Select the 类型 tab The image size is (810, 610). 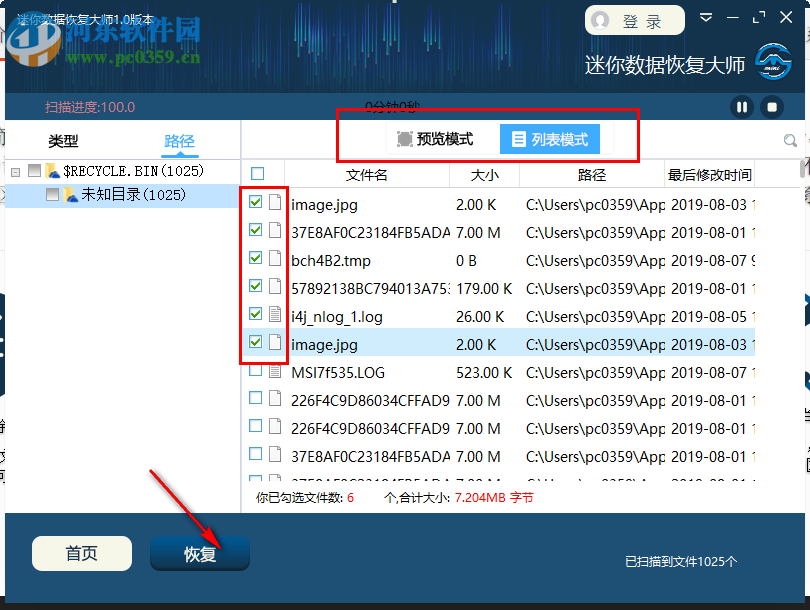[x=62, y=142]
